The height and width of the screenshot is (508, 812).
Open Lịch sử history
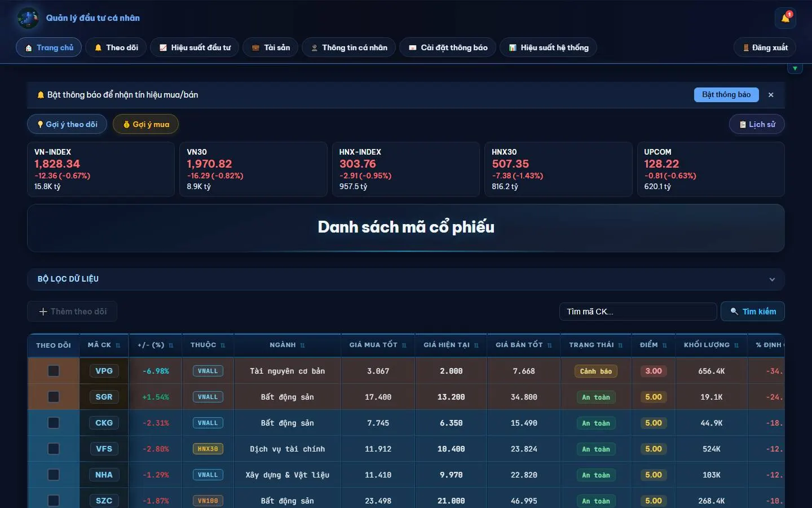click(757, 124)
